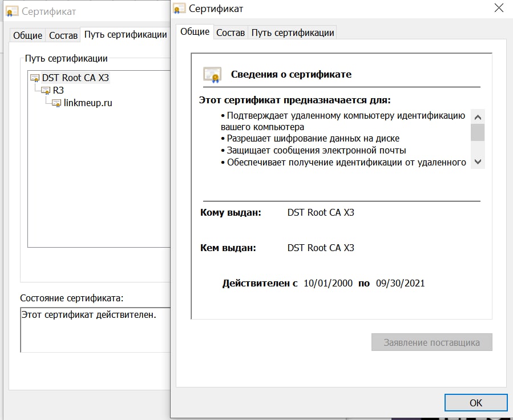
Task: Click scroll down arrow in purposes list
Action: point(478,161)
